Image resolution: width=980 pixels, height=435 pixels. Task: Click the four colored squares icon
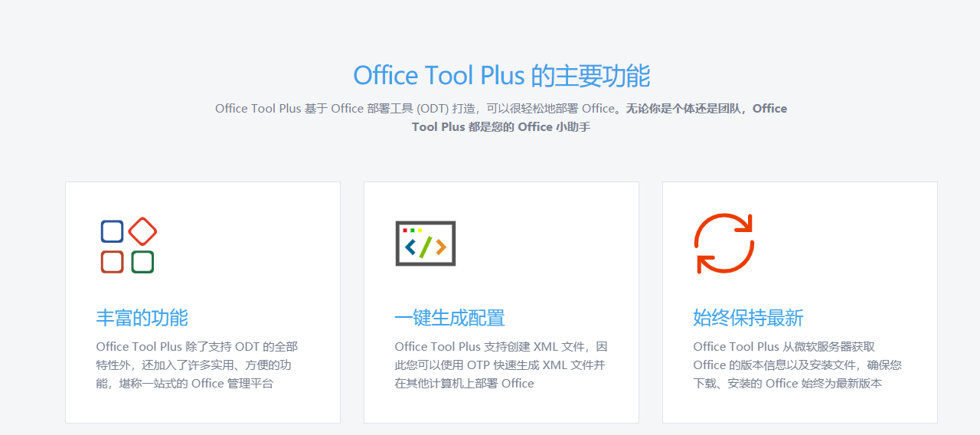(x=128, y=245)
